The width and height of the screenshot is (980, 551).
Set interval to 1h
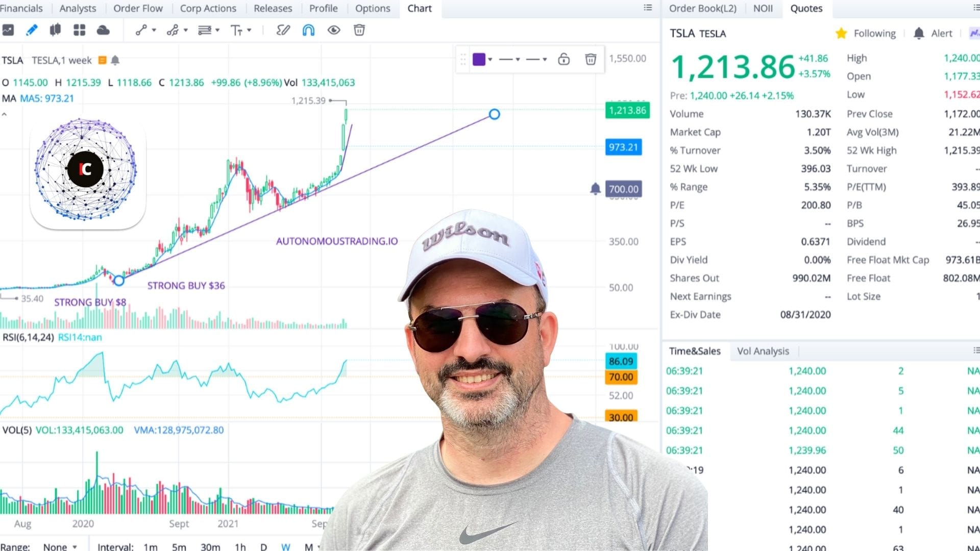point(240,546)
